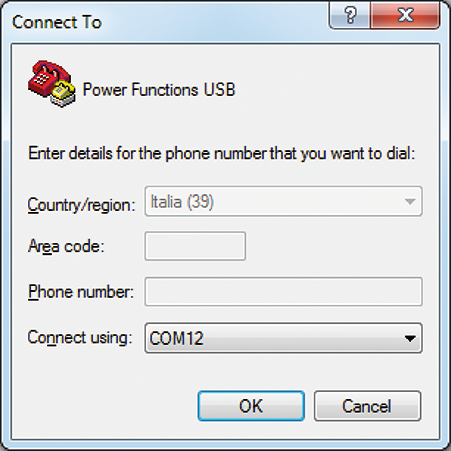Open the Italia (39) country dropdown
451x451 pixels.
(284, 202)
